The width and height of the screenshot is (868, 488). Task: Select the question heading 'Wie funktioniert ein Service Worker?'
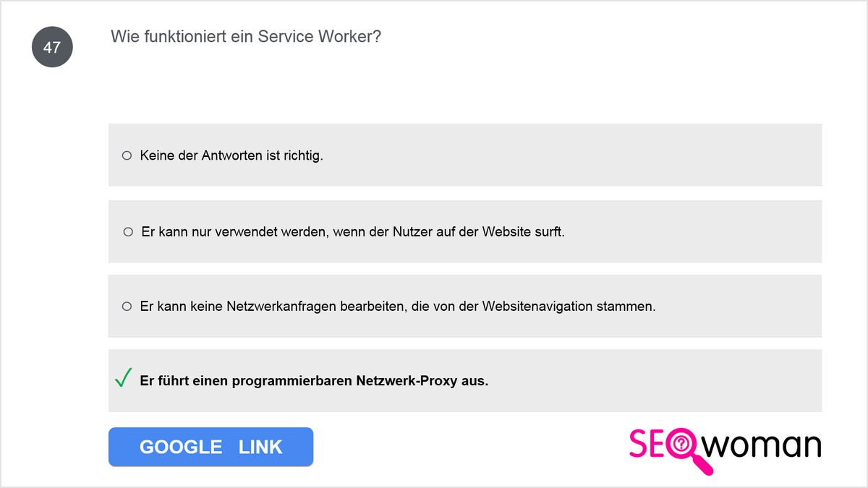tap(246, 37)
